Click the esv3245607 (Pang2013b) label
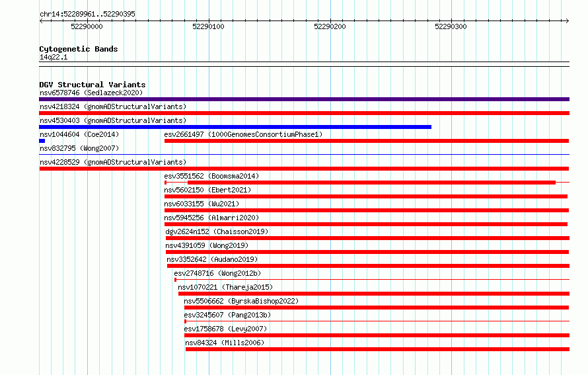Screen dimensions: 588x375 click(x=227, y=315)
